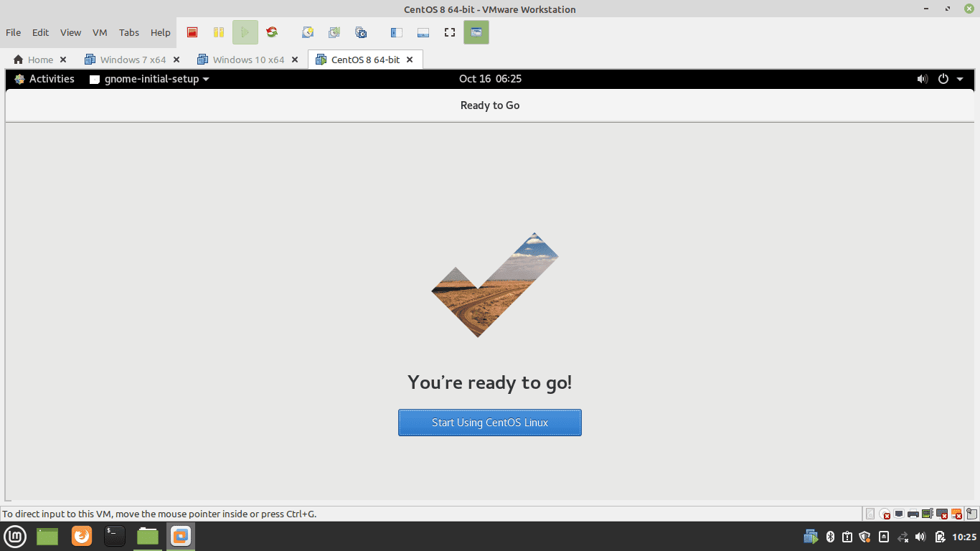The image size is (980, 551).
Task: Click the printer device status icon
Action: point(913,514)
